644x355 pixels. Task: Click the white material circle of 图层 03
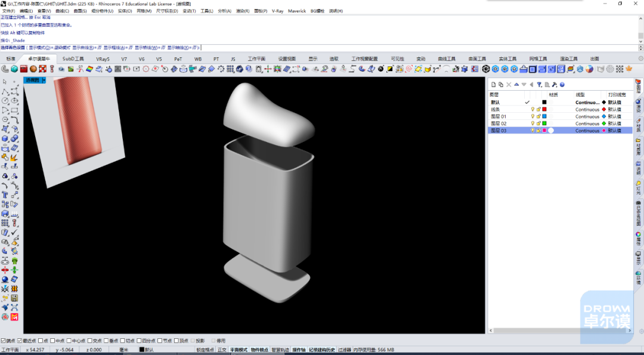click(x=551, y=130)
